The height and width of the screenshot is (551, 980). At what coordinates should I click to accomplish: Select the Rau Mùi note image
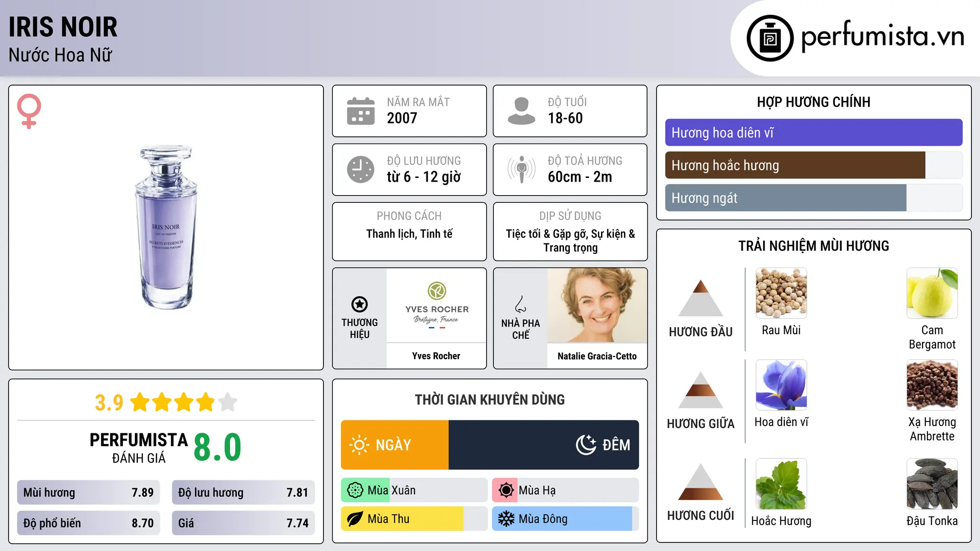(x=781, y=293)
